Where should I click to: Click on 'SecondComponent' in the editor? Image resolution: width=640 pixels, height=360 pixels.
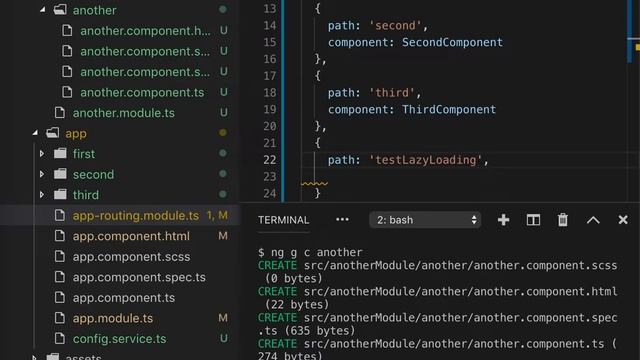tap(452, 42)
